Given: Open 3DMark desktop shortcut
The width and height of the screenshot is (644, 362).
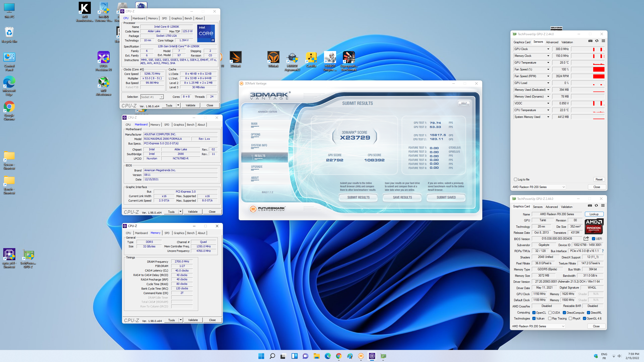Looking at the screenshot, I should [x=236, y=59].
